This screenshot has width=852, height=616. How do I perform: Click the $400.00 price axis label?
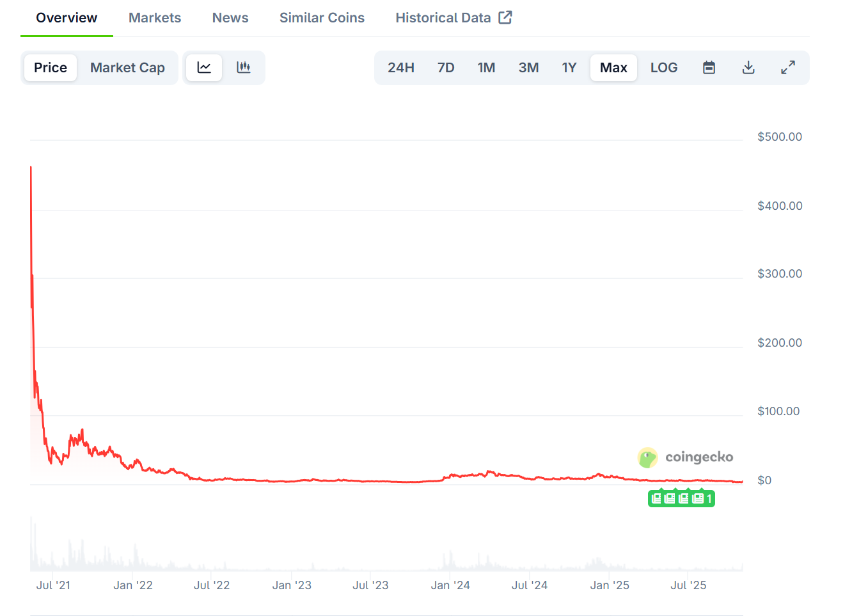coord(780,206)
